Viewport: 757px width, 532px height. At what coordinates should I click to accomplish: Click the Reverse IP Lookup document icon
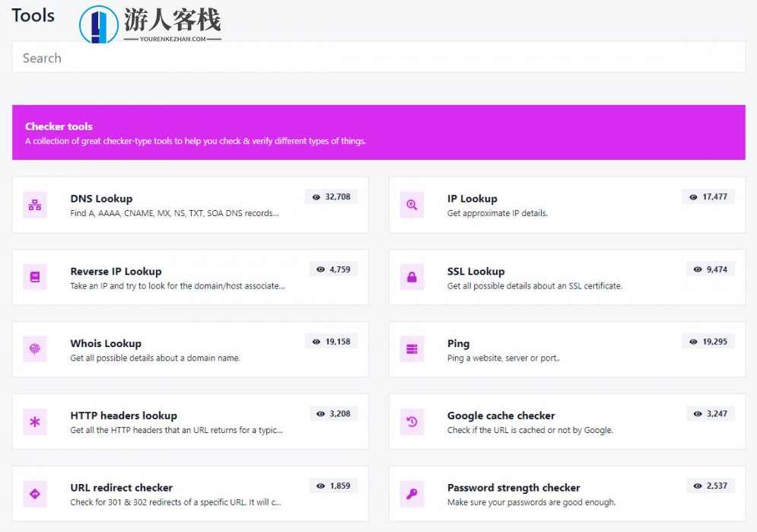pyautogui.click(x=35, y=277)
